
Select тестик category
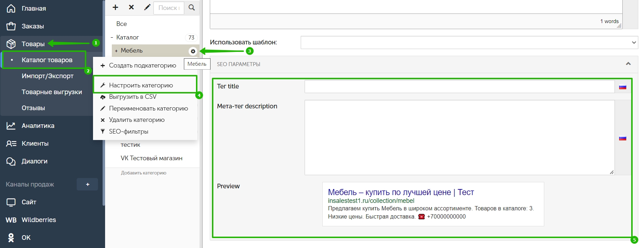tap(130, 145)
